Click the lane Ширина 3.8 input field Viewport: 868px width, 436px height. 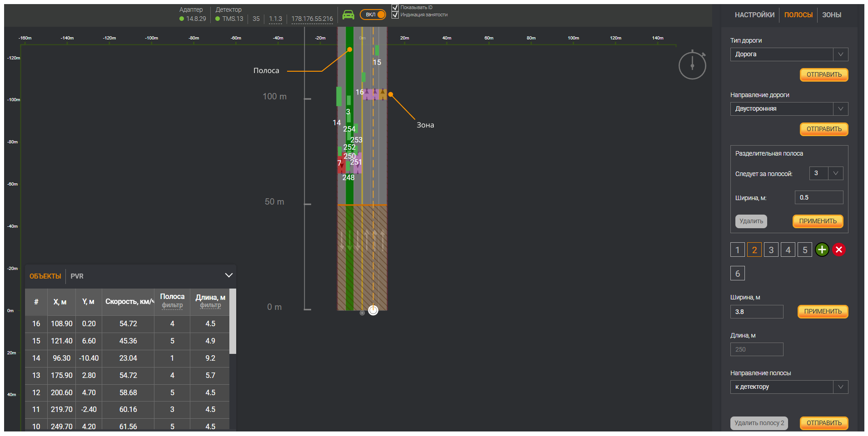pyautogui.click(x=757, y=312)
